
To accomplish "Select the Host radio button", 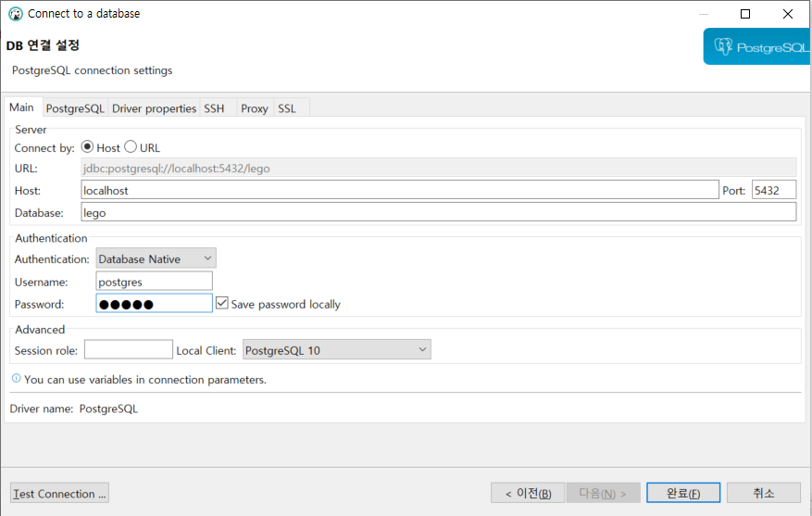I will [88, 147].
